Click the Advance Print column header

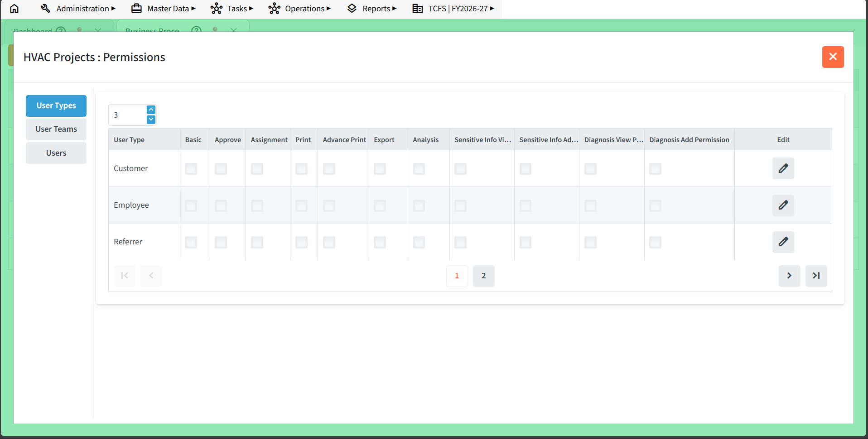(x=344, y=140)
